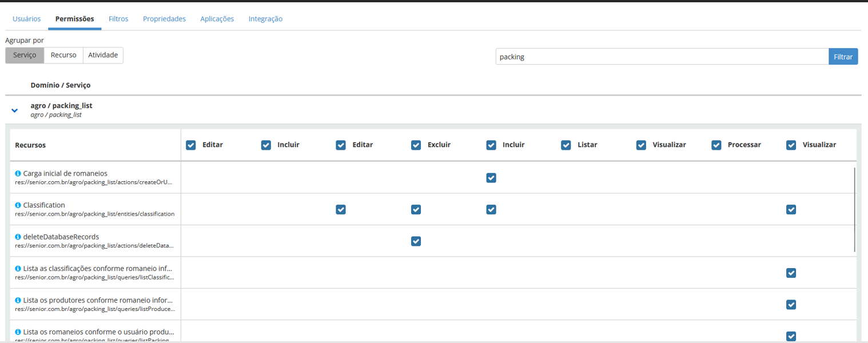Toggle the Excluir checkbox in Classification row
This screenshot has height=343, width=868.
[416, 210]
